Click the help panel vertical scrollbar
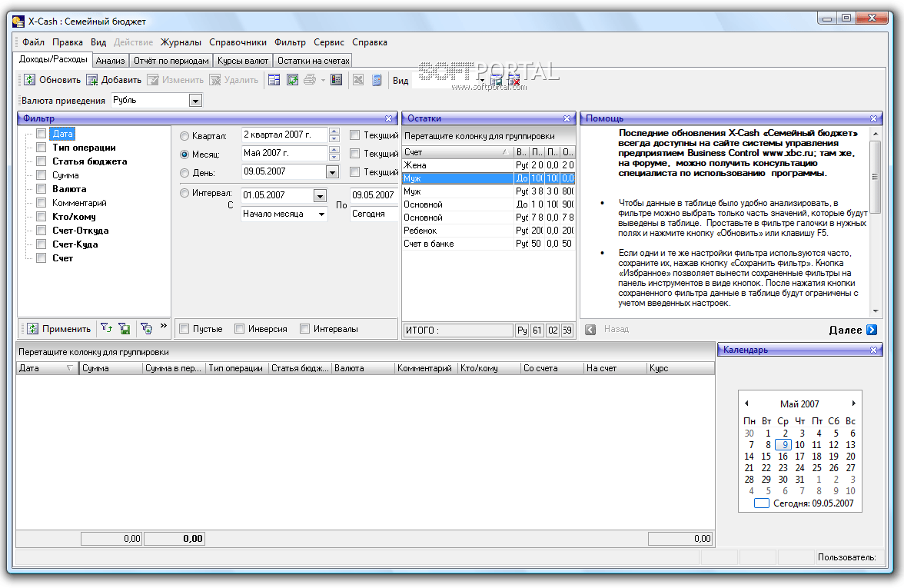Screen dimensions: 904x588 click(x=875, y=177)
